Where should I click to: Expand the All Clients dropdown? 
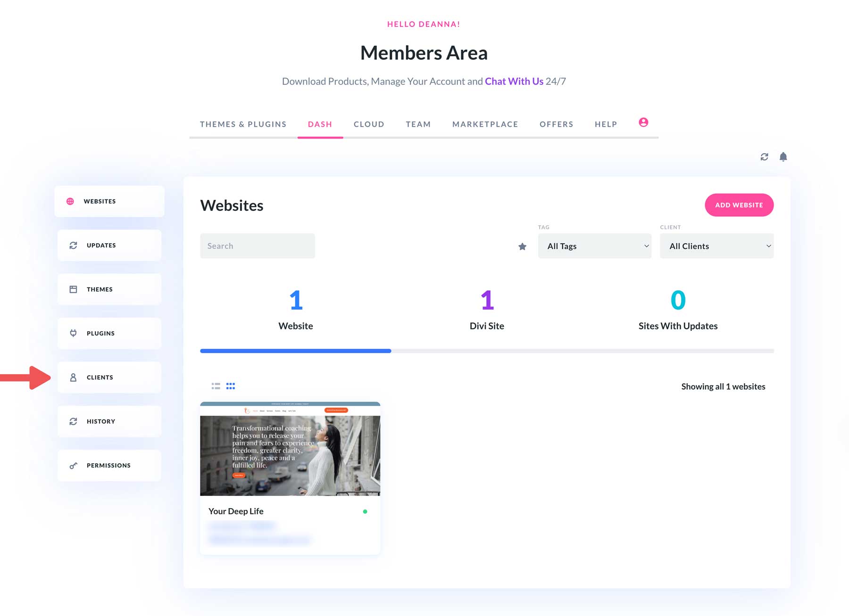[716, 246]
